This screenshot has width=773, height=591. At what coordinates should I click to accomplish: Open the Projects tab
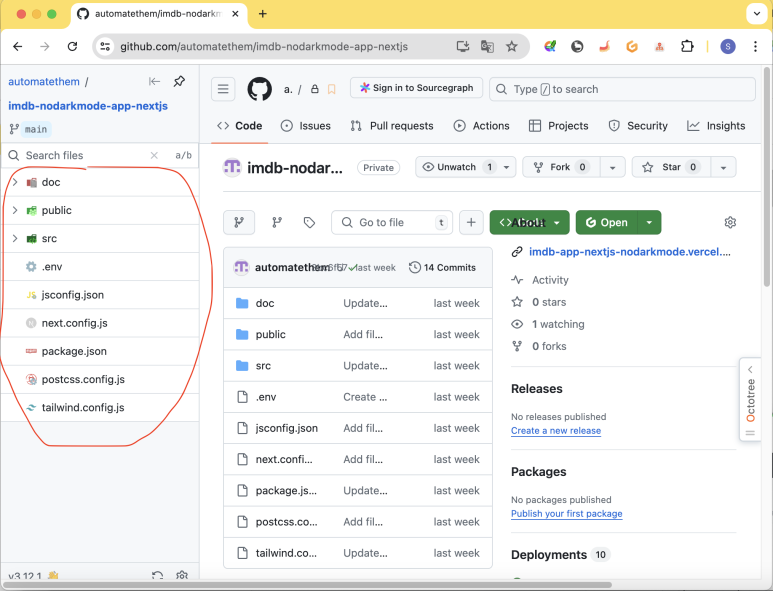pyautogui.click(x=559, y=126)
